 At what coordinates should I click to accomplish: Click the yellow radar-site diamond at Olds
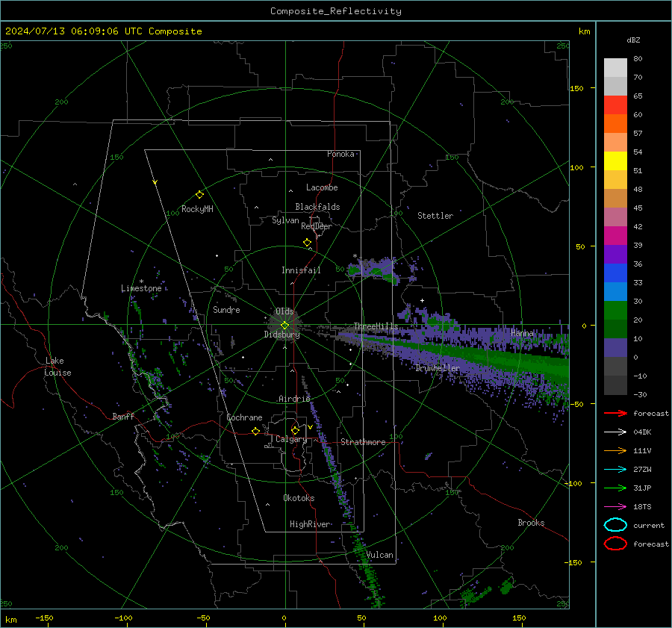(284, 325)
